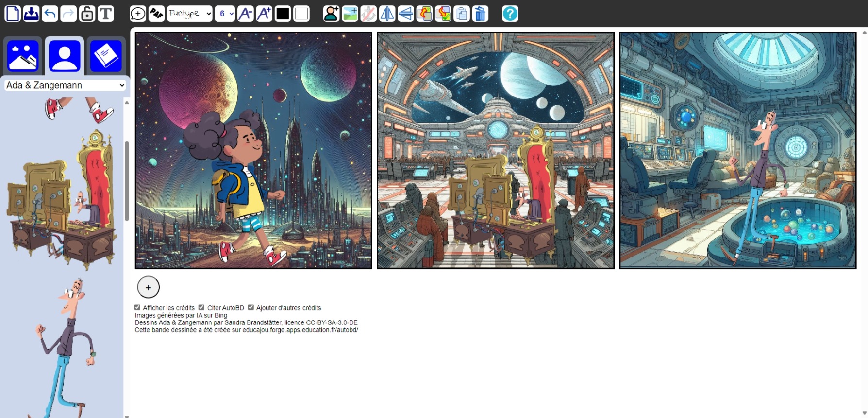Add a speech bubble

[x=138, y=14]
